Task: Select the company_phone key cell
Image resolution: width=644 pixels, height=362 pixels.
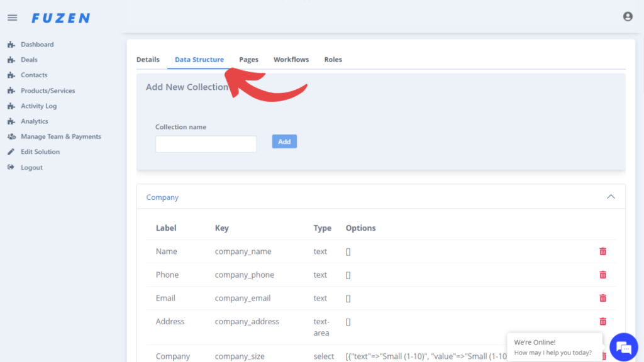Action: pyautogui.click(x=245, y=275)
